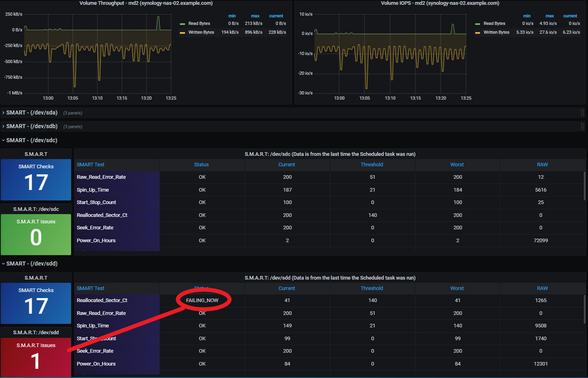The image size is (588, 378).
Task: Click Raw_Read_Error_Rate in the /dev/sdc table
Action: click(101, 177)
